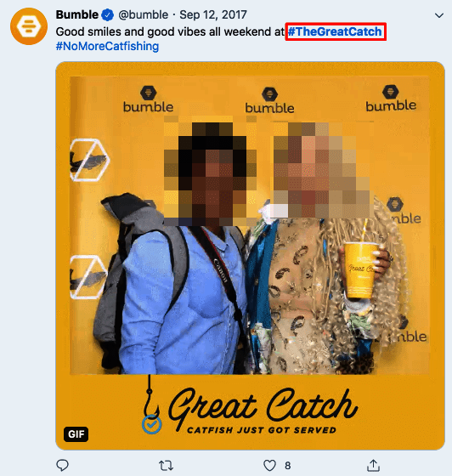The image size is (452, 476).
Task: Click the Bumble profile avatar
Action: [29, 26]
